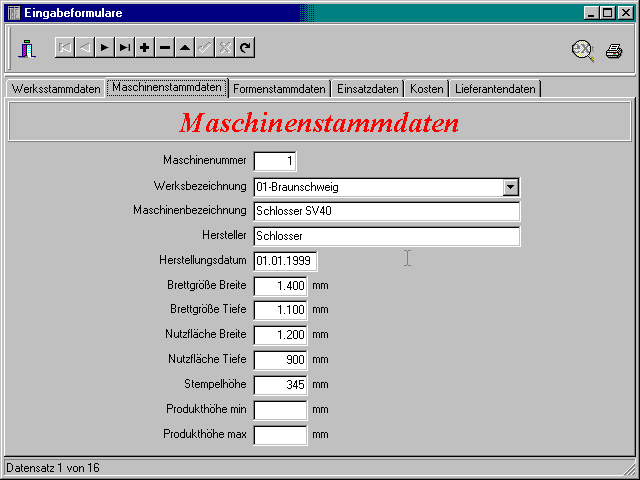
Task: Refresh the data with the reload icon
Action: 245,47
